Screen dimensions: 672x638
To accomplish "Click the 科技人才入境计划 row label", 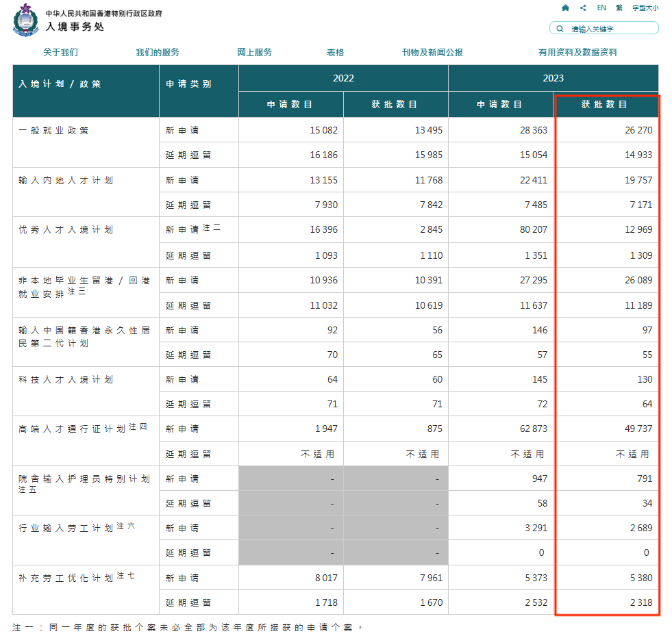I will coord(66,379).
